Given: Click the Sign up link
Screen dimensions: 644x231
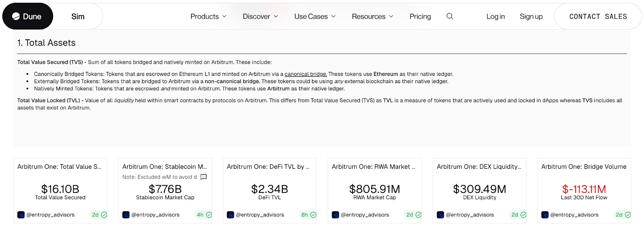Looking at the screenshot, I should point(531,16).
